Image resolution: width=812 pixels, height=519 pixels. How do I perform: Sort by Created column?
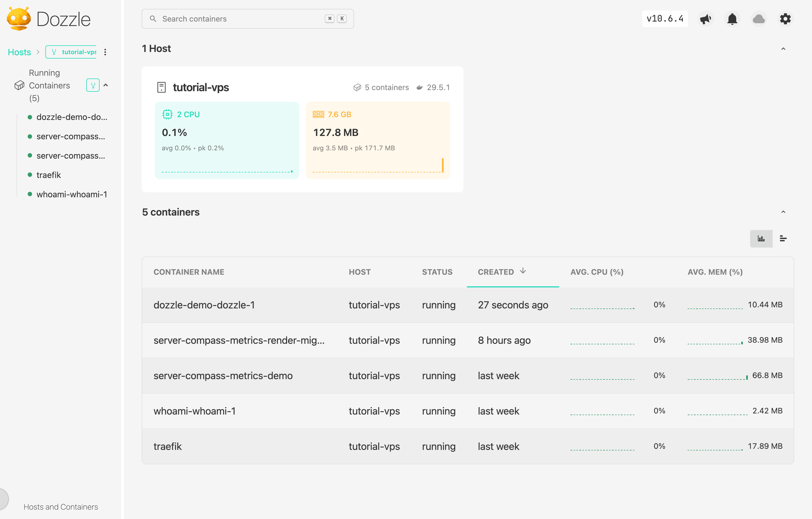(512, 272)
